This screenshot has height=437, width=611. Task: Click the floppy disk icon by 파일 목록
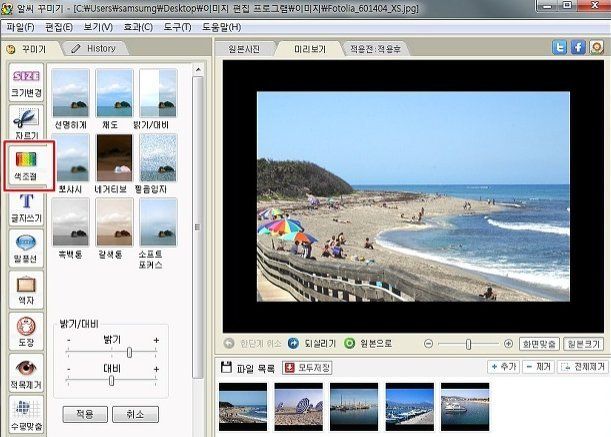pyautogui.click(x=226, y=367)
